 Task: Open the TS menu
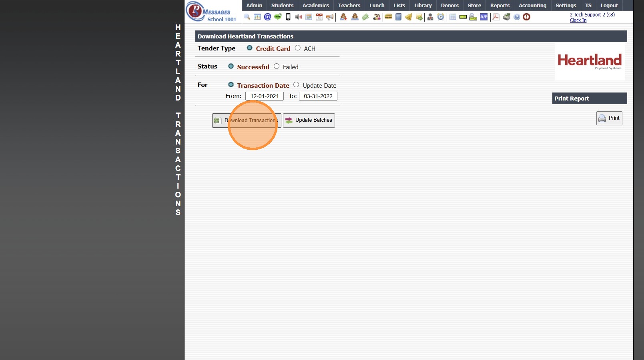tap(588, 6)
